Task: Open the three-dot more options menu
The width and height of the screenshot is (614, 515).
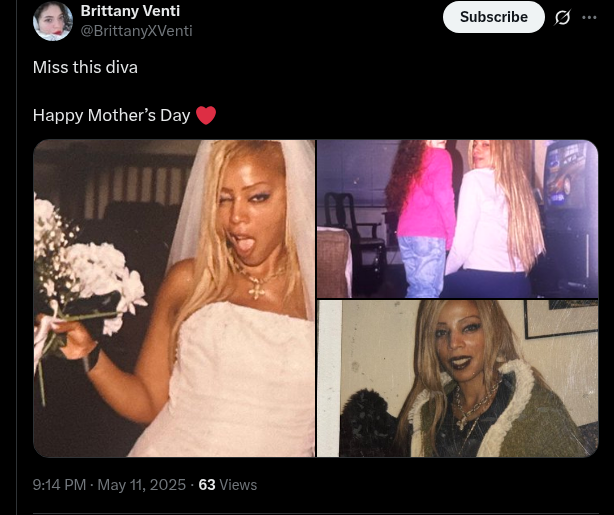Action: [x=589, y=17]
